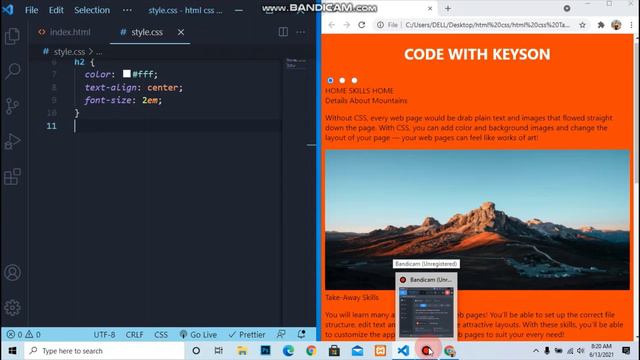The width and height of the screenshot is (640, 360).
Task: Open the Windows Start menu
Action: click(12, 351)
